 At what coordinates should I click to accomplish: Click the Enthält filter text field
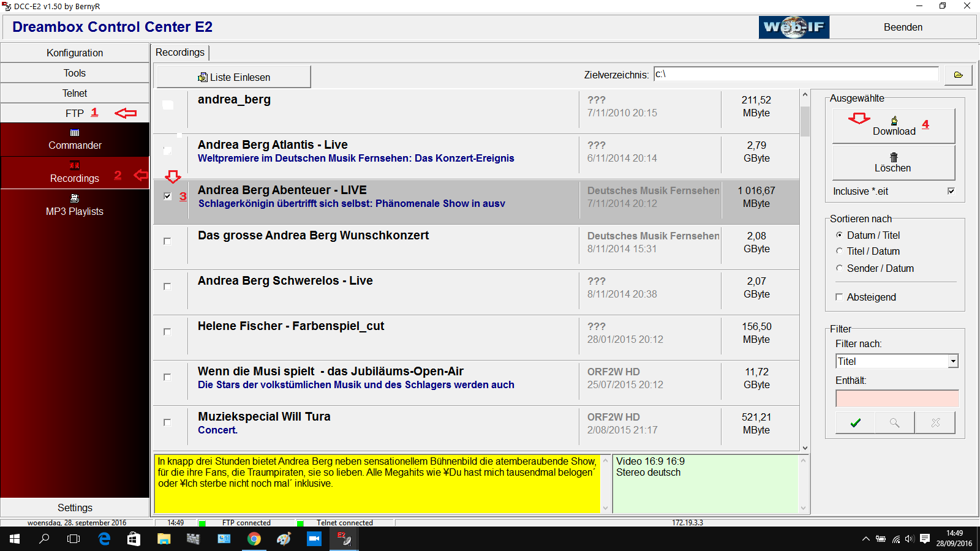tap(897, 399)
